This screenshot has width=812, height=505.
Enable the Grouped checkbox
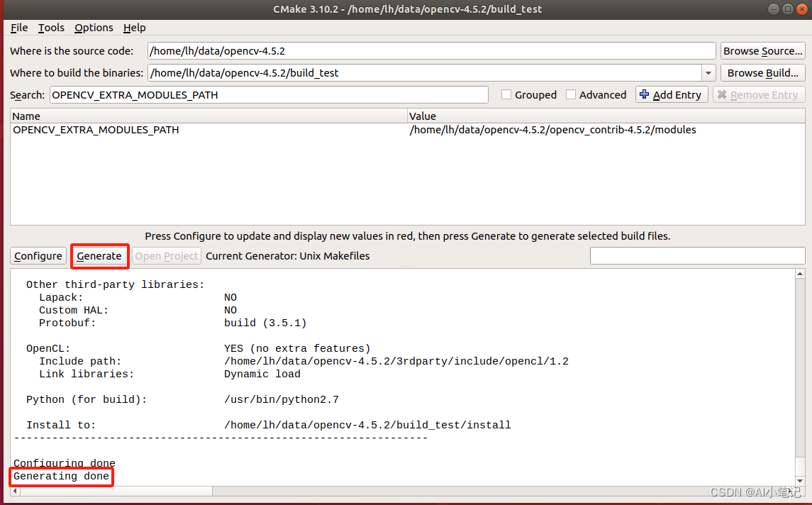[x=506, y=95]
